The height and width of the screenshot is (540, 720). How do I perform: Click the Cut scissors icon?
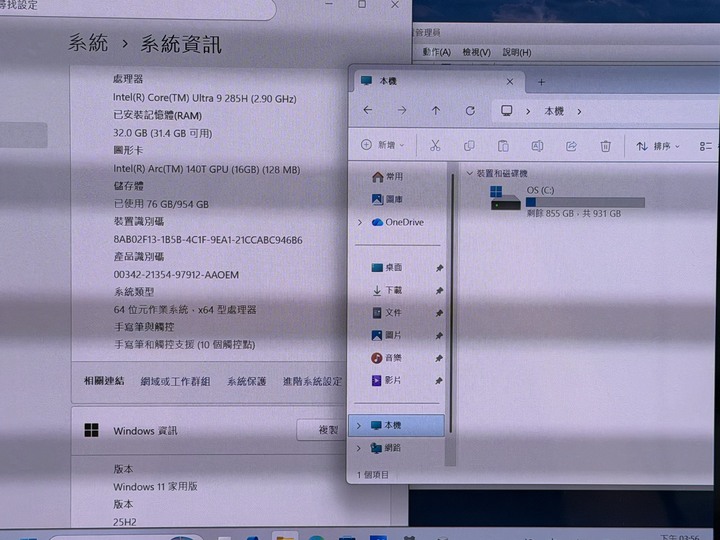435,146
